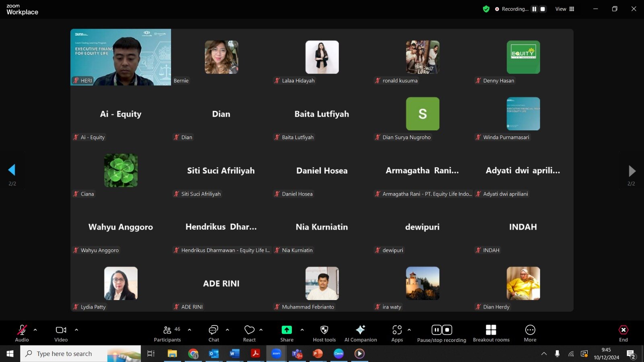Screen dimensions: 644x362
Task: Expand the React options arrow
Action: coord(261,330)
